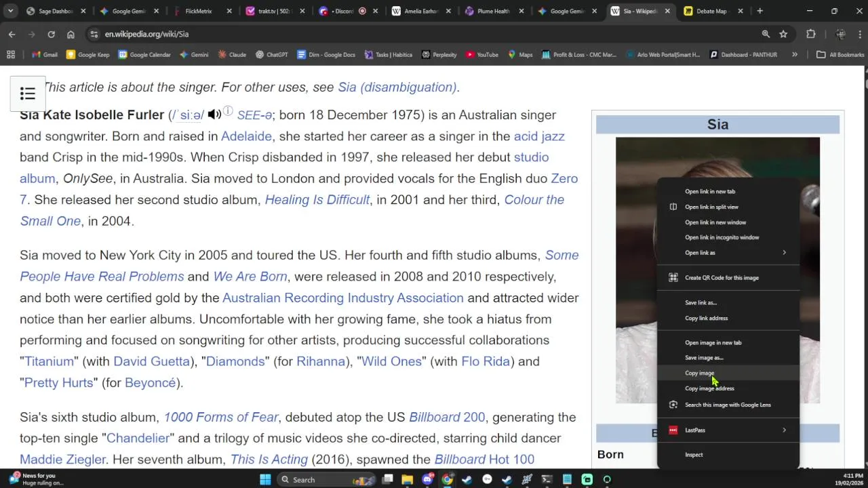Choose 'Copy image address' option

point(728,388)
